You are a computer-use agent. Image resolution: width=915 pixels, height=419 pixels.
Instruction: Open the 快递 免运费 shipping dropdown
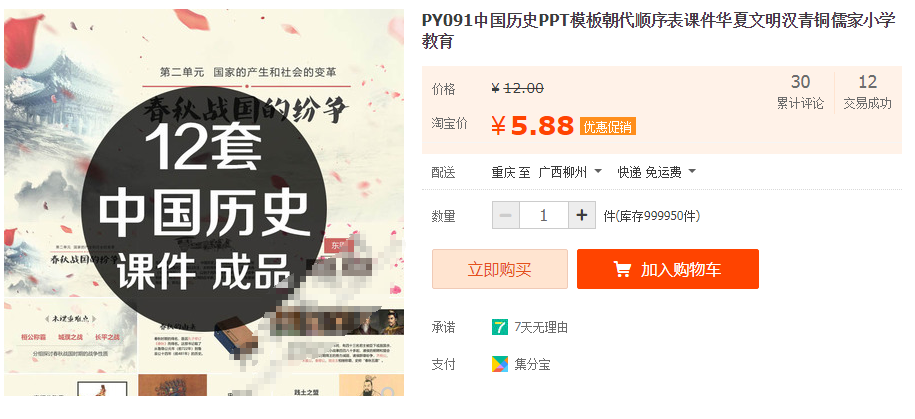656,172
